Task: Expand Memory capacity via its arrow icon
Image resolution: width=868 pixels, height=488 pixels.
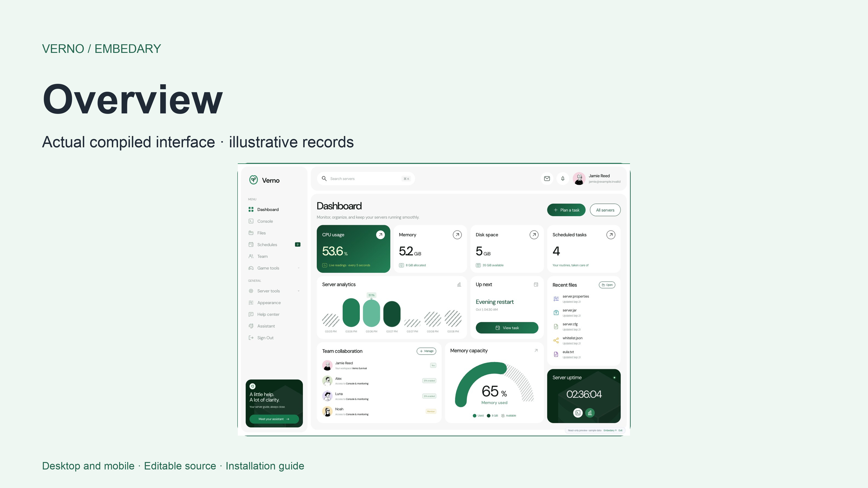Action: click(x=536, y=351)
